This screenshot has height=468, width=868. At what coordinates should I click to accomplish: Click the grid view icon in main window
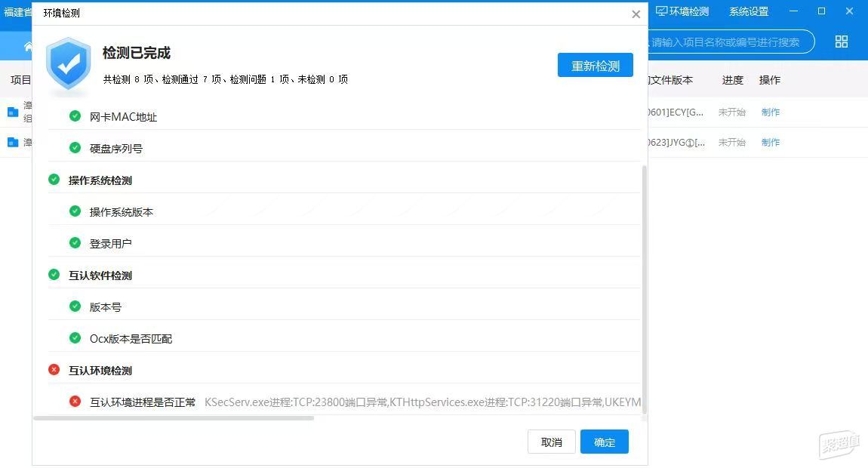(842, 42)
